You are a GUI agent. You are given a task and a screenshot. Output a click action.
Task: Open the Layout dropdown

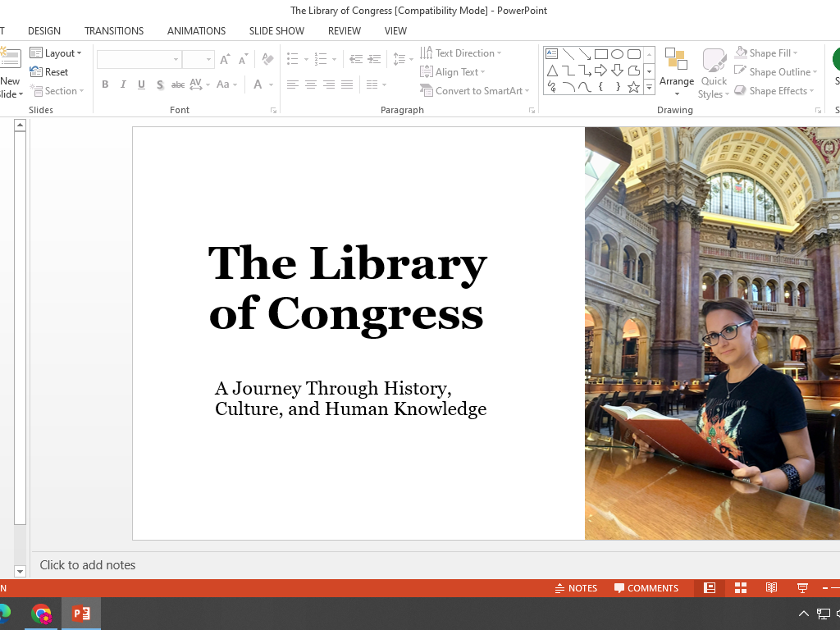pos(57,53)
